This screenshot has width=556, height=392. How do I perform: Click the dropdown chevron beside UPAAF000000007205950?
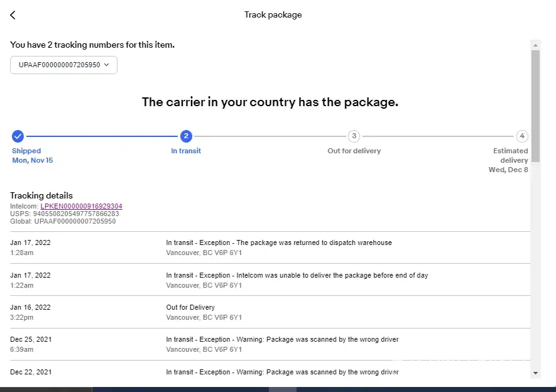point(107,65)
